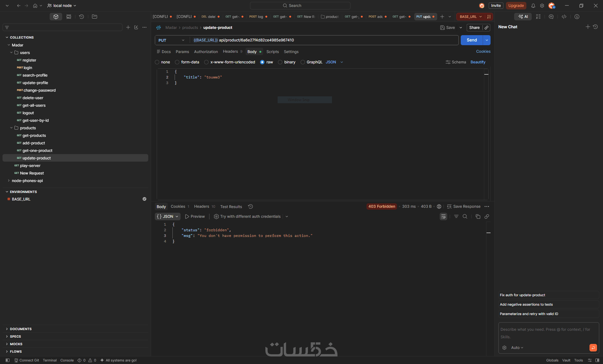Copy the response body with copy icon
603x364 pixels.
478,217
